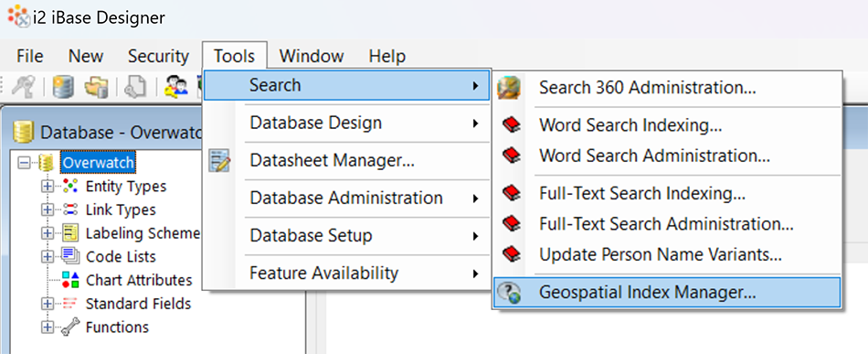Open the File menu
The width and height of the screenshot is (868, 354).
30,56
